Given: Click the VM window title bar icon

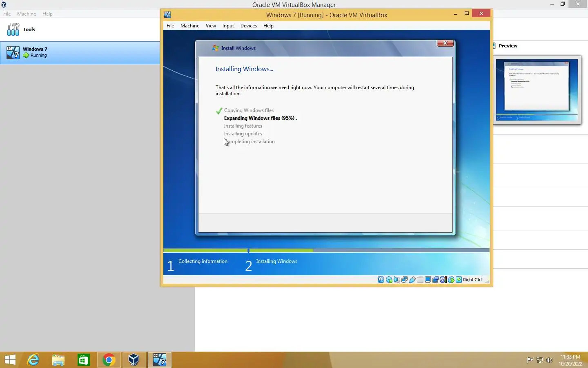Looking at the screenshot, I should point(167,15).
